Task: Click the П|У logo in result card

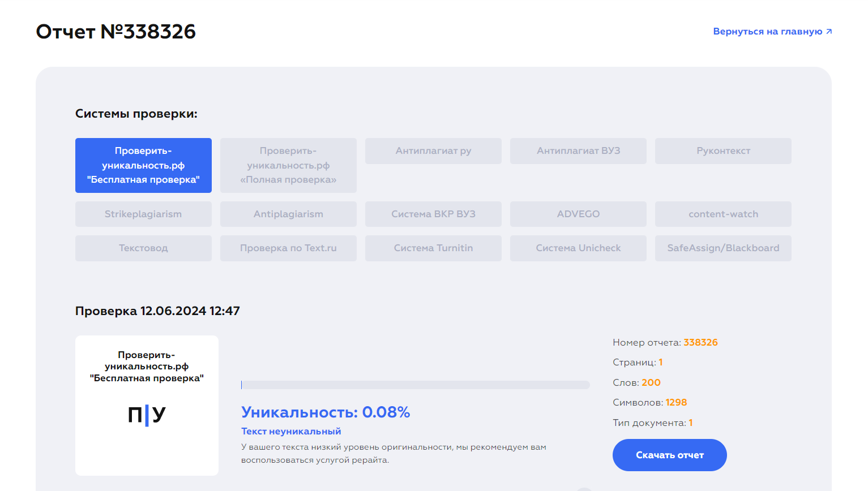Action: coord(147,415)
